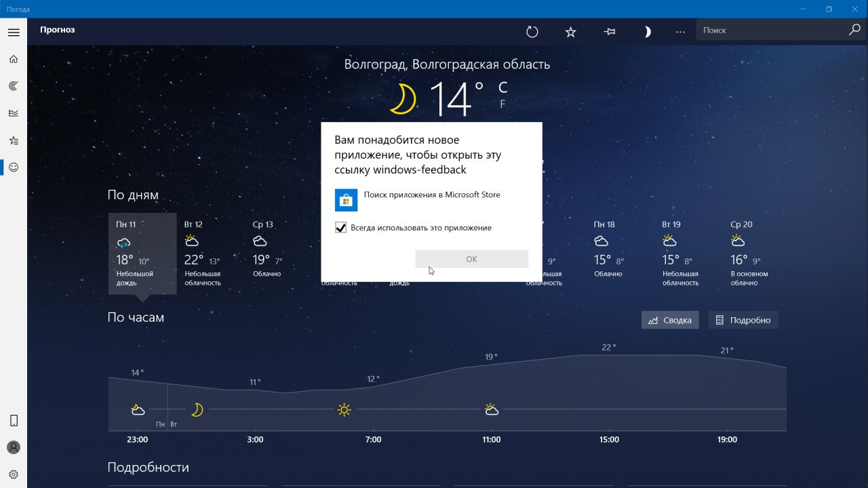Click the Подробности heading
Viewport: 868px width, 488px height.
[149, 467]
